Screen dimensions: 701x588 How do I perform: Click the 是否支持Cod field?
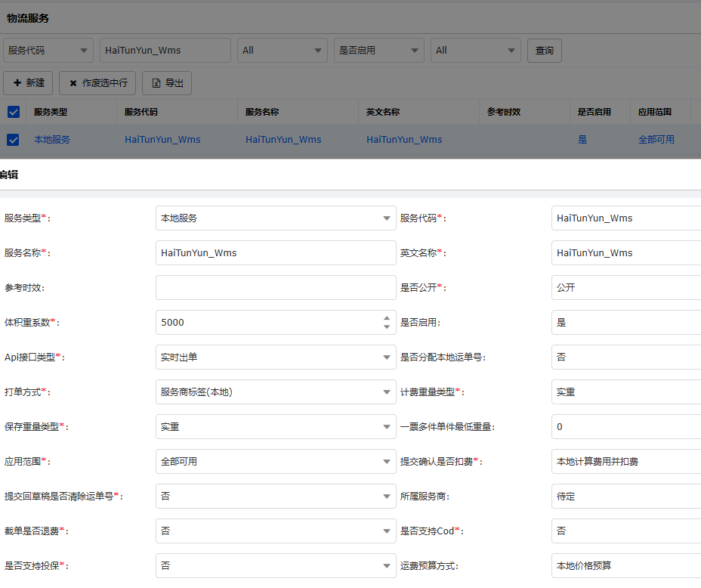pyautogui.click(x=626, y=531)
